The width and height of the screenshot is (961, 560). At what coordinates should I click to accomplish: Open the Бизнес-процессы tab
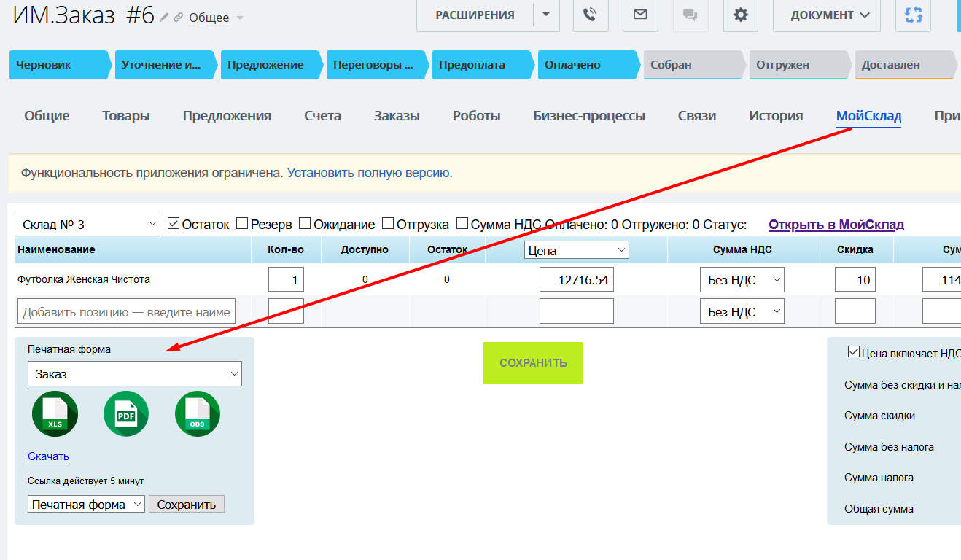(x=588, y=116)
